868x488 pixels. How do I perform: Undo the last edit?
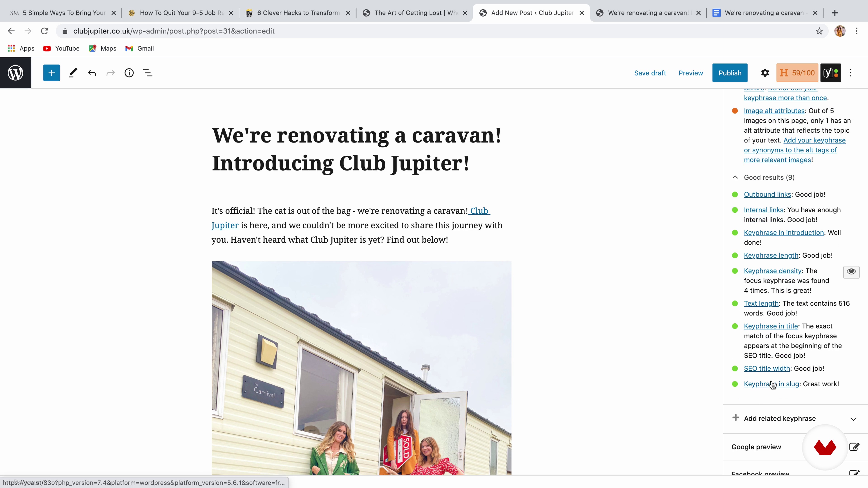(x=92, y=73)
